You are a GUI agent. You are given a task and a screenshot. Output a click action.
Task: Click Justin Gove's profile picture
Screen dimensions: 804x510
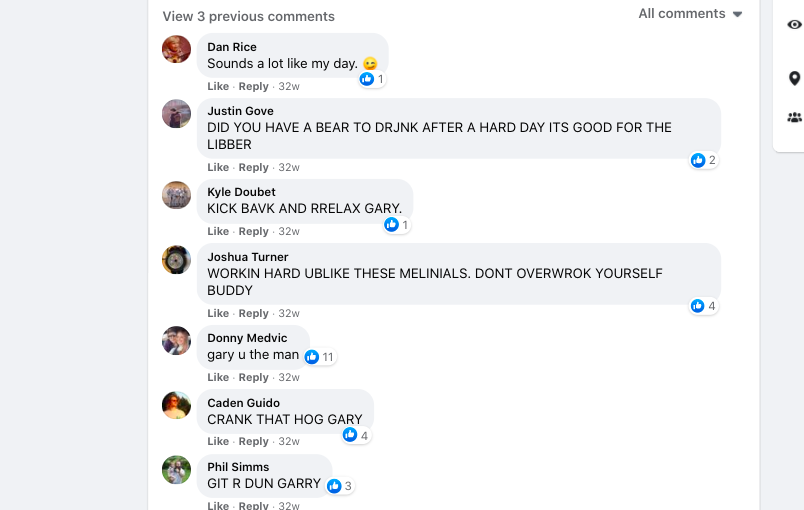click(x=176, y=114)
